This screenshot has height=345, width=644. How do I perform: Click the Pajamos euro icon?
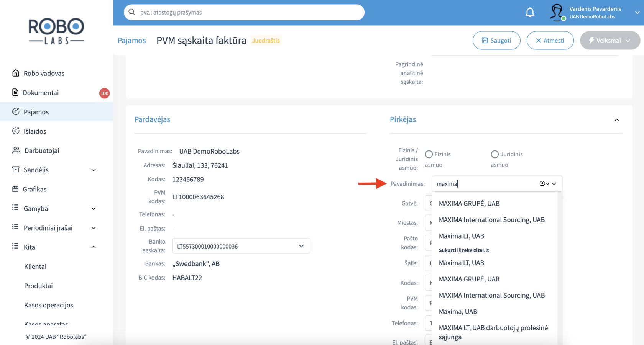[x=16, y=111]
